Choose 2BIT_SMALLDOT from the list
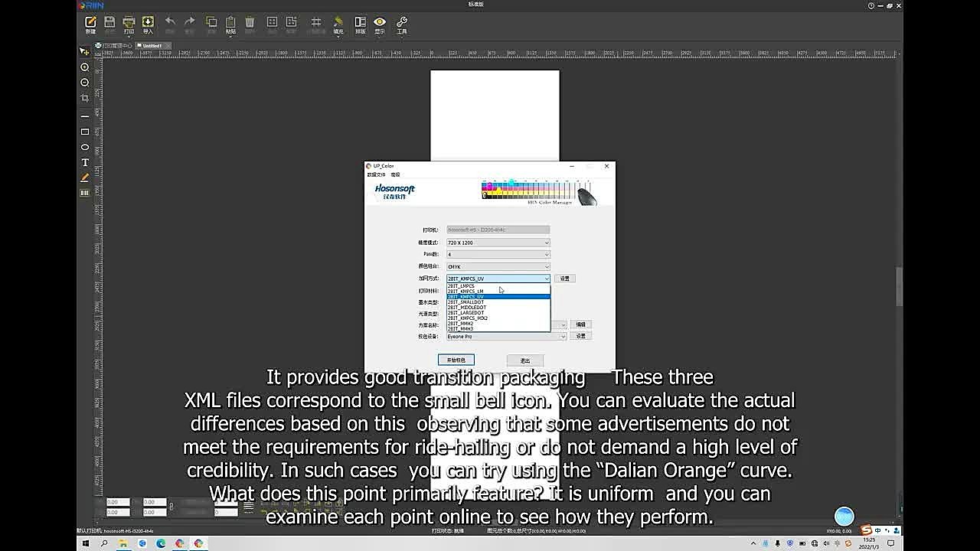The height and width of the screenshot is (551, 980). [x=498, y=302]
